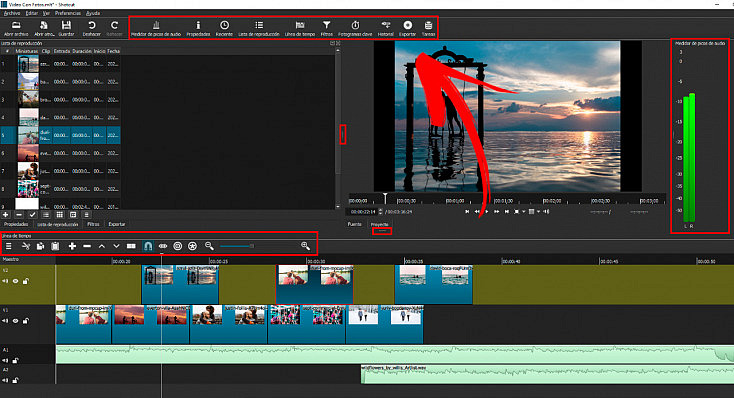This screenshot has height=398, width=734.
Task: Cut clip with the timeline scissors icon
Action: coord(26,246)
